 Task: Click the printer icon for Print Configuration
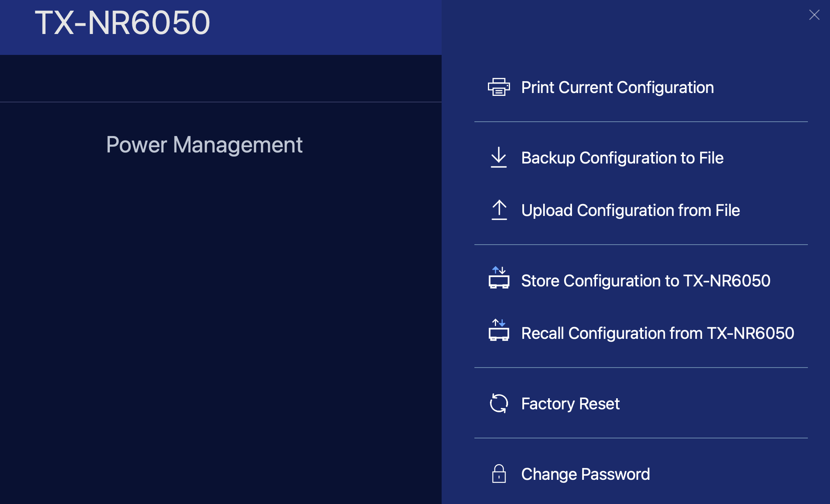tap(499, 87)
